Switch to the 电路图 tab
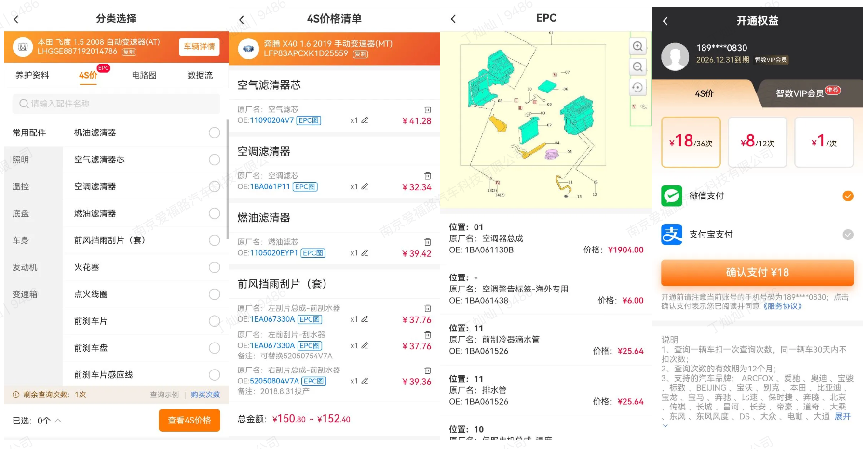This screenshot has height=449, width=868. pyautogui.click(x=143, y=75)
